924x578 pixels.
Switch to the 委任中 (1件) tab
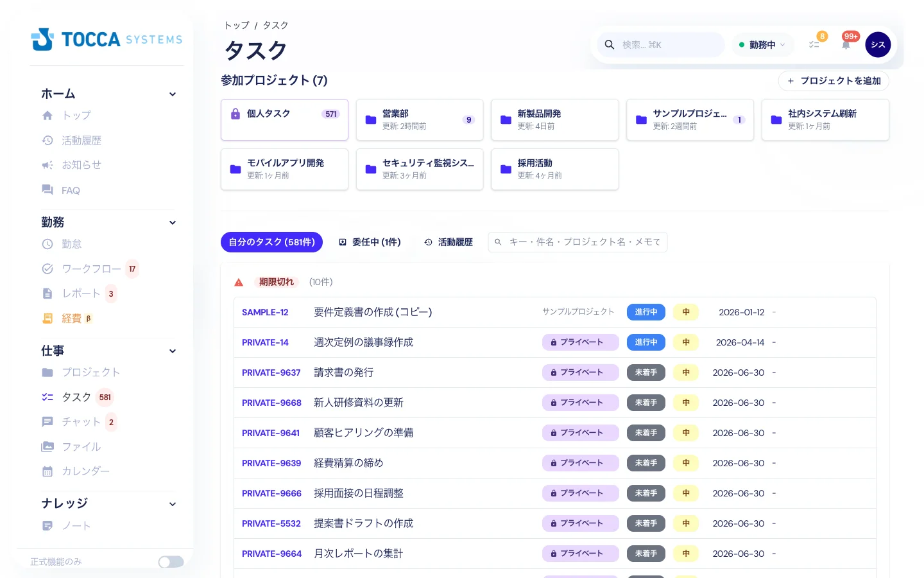(370, 242)
